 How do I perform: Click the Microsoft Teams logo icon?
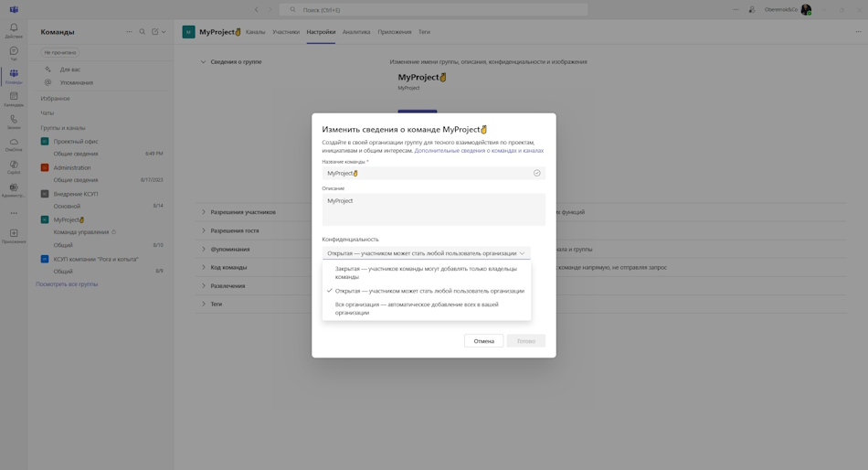pos(14,9)
